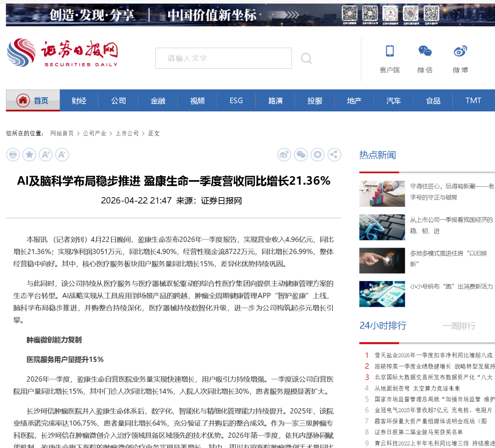Click the 来源：证券日报网 source text
Viewport: 495px width, 448px height.
[x=209, y=201]
